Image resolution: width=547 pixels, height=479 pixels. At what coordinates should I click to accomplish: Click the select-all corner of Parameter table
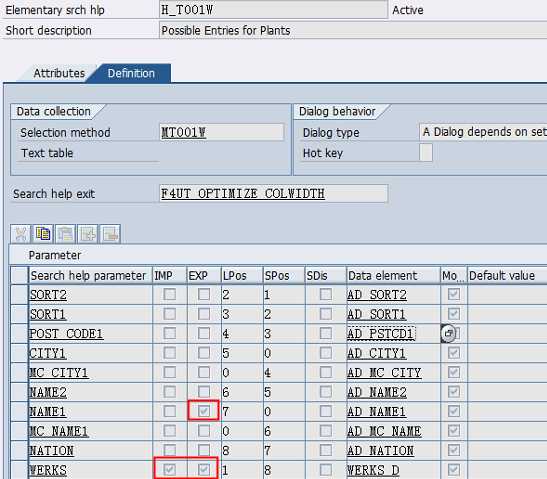(x=19, y=276)
